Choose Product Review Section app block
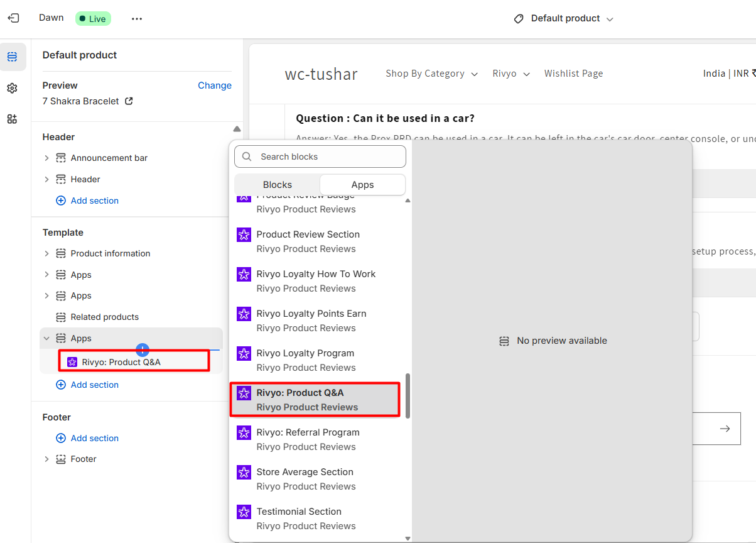756x543 pixels. tap(315, 241)
